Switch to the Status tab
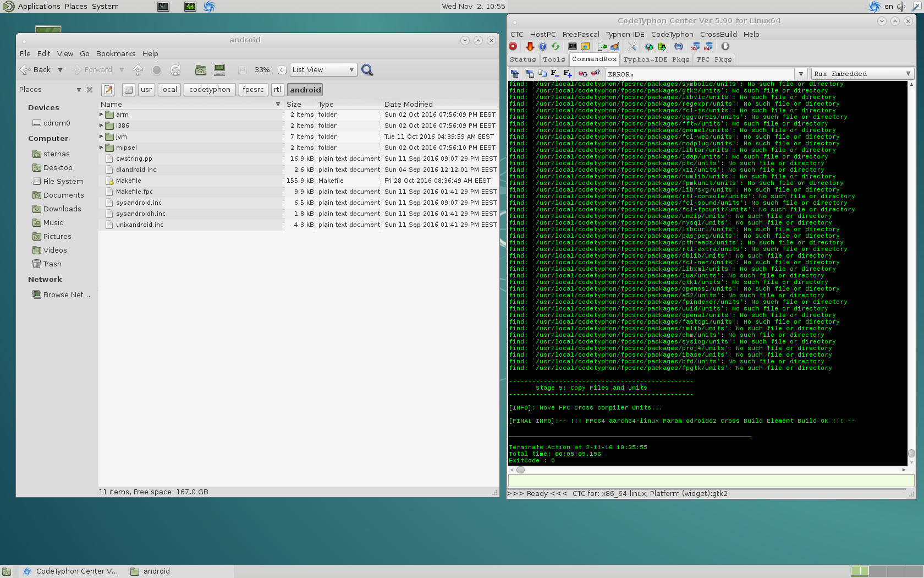The image size is (924, 578). tap(523, 59)
